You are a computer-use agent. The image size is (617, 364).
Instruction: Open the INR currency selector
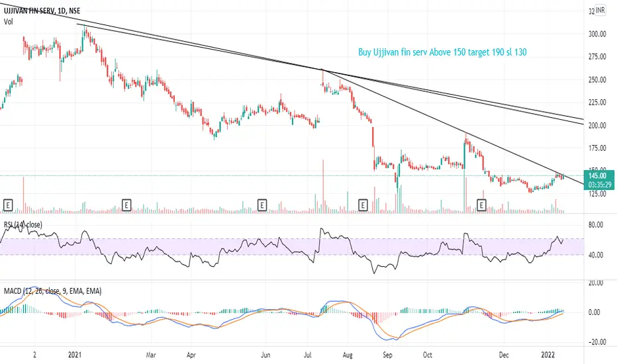tap(600, 10)
